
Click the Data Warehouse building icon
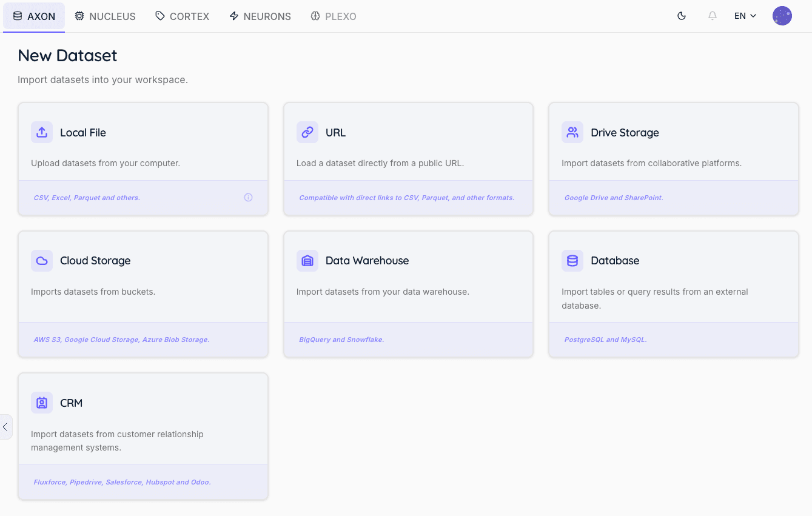pos(307,261)
